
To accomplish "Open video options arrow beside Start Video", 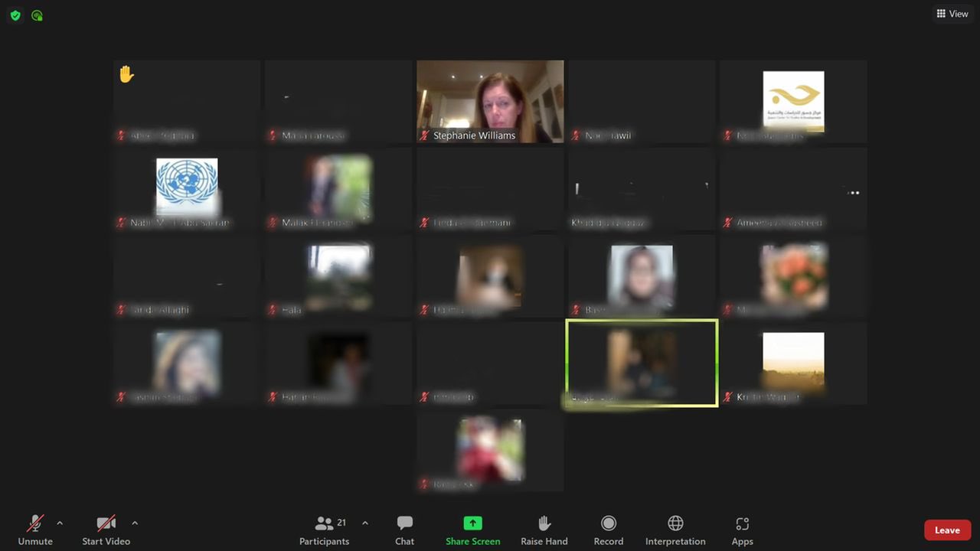I will 135,523.
